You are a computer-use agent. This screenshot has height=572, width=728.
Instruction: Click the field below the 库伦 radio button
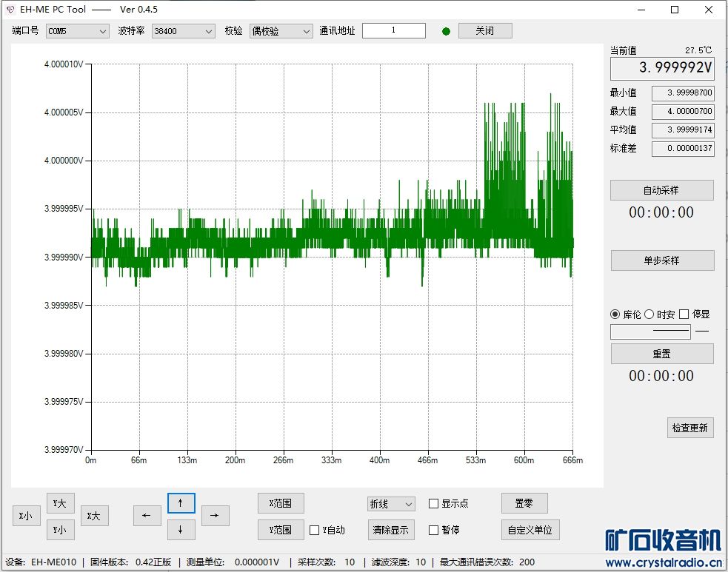650,332
